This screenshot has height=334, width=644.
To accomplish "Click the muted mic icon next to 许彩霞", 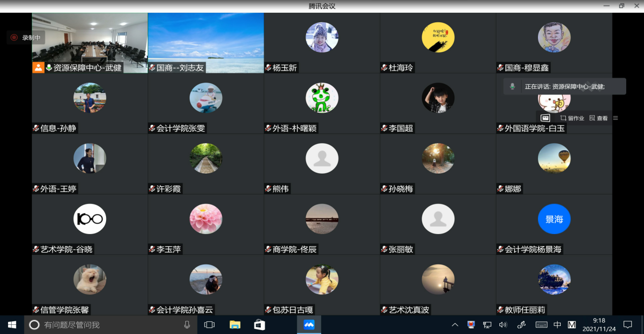I will [x=152, y=189].
